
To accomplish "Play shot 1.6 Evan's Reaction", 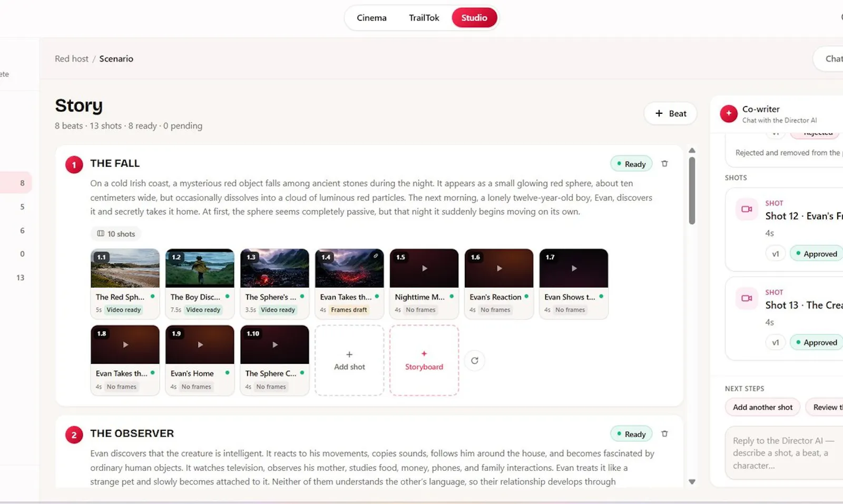I will tap(499, 268).
